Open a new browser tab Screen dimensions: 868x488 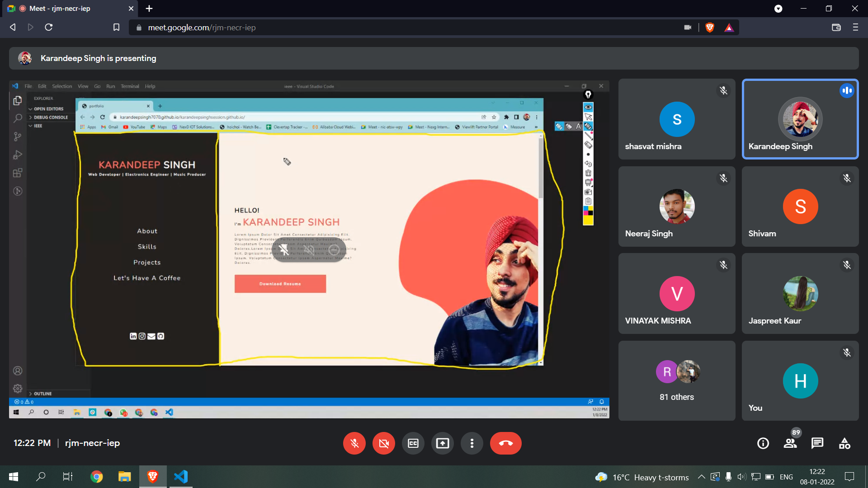(149, 9)
